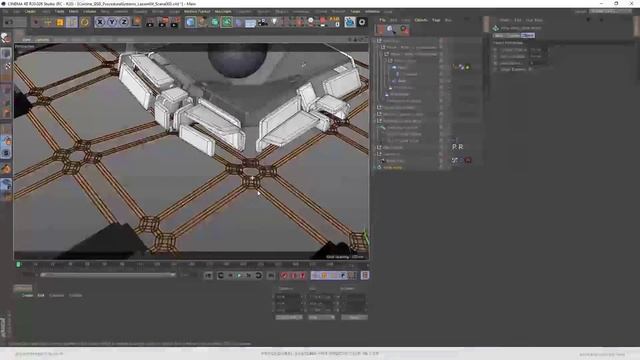Go to the start of the animation
The width and height of the screenshot is (640, 360).
209,276
